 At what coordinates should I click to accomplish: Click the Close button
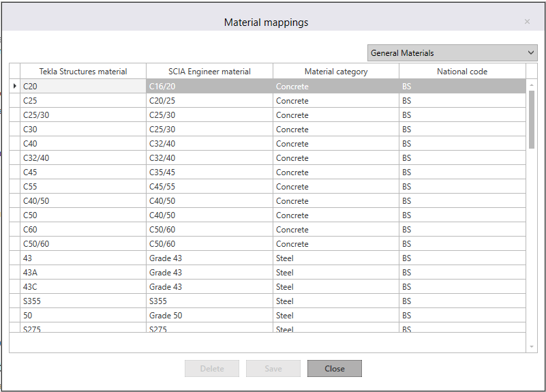pos(334,368)
